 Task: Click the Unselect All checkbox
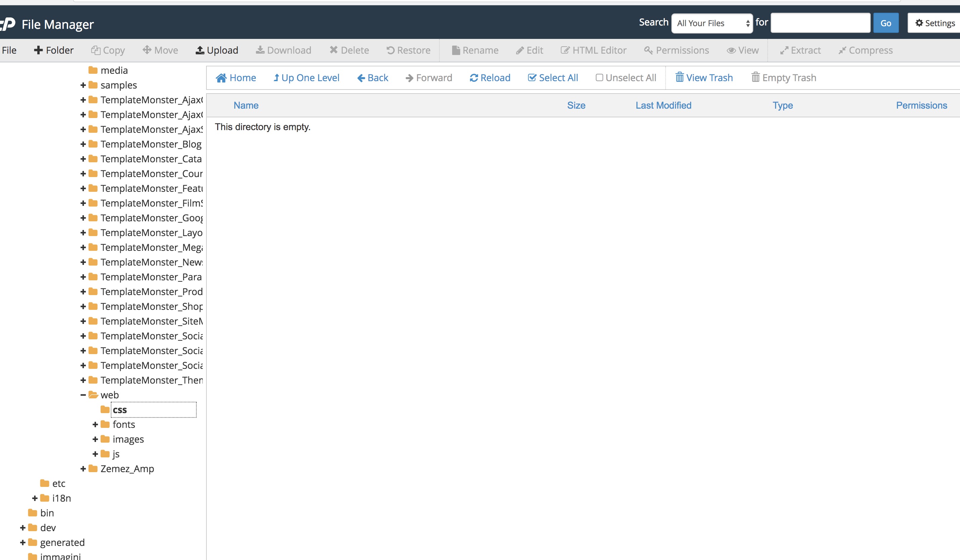(x=599, y=77)
